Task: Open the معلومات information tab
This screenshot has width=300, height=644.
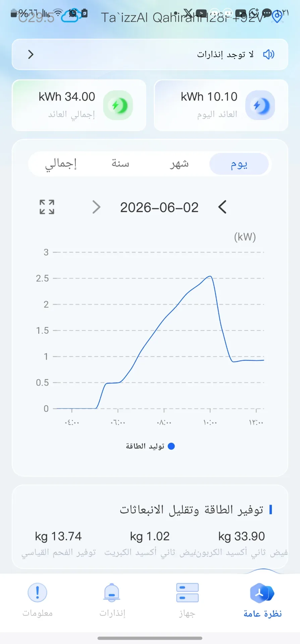Action: [x=38, y=600]
